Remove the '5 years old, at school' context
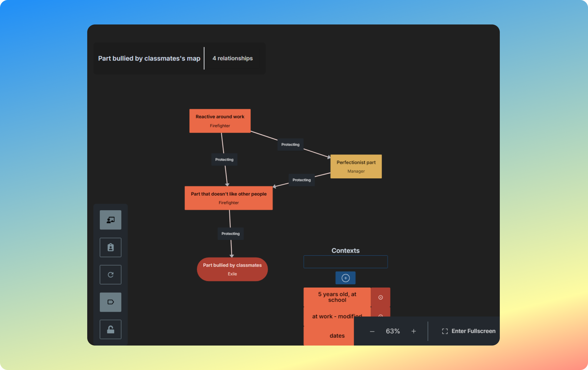The height and width of the screenshot is (370, 588). [x=380, y=297]
